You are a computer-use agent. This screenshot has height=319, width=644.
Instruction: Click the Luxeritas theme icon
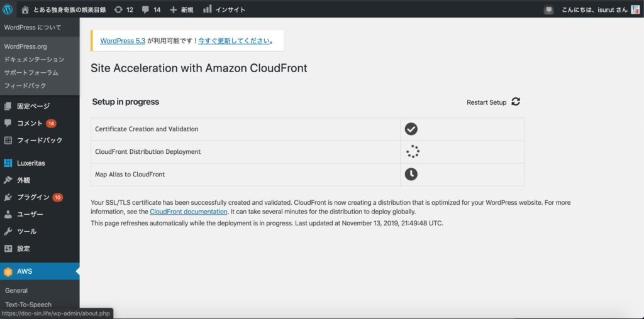click(8, 163)
